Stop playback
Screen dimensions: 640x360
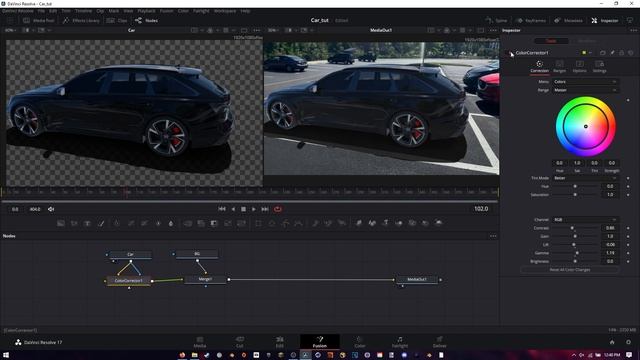(243, 209)
